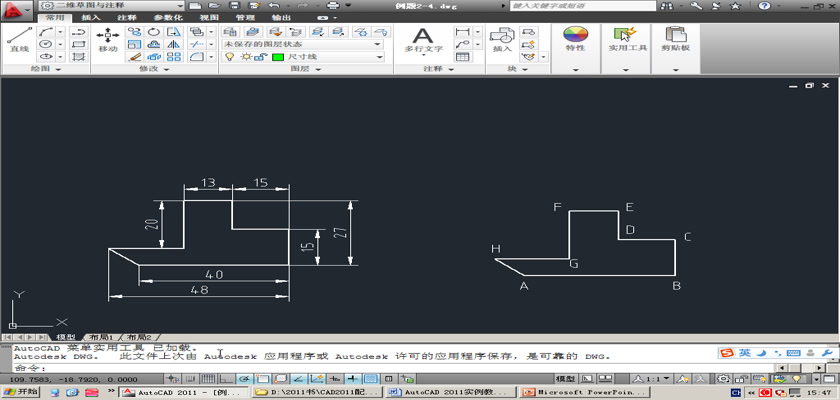Open the unsaved layer state dropdown
Image resolution: width=840 pixels, height=400 pixels.
(x=302, y=44)
